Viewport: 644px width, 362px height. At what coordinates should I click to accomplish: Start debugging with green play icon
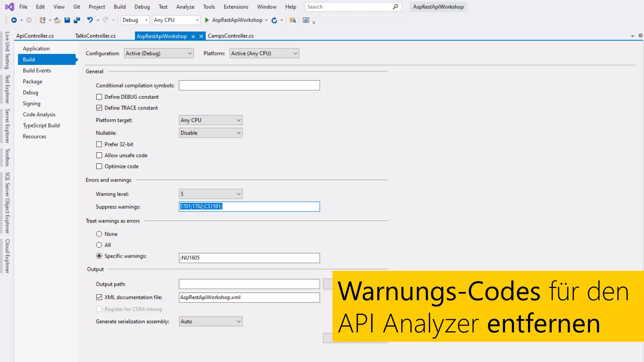tap(207, 20)
